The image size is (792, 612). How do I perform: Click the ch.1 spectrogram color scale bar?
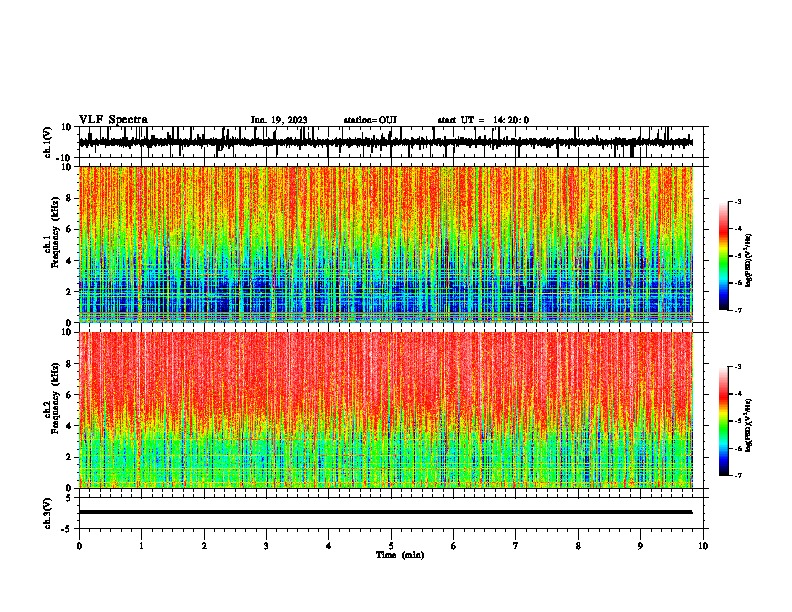[723, 256]
